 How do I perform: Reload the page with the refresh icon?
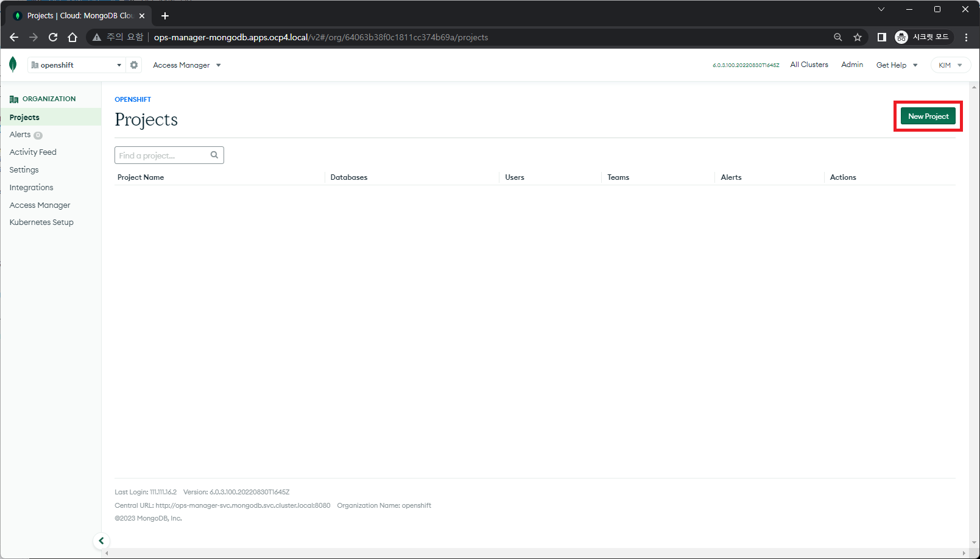(53, 37)
